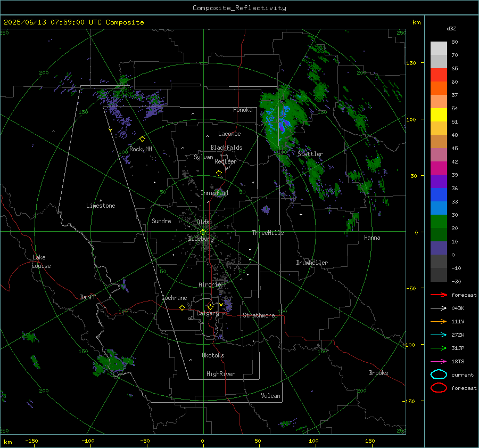Click the Innisfail label
The image size is (479, 448).
click(x=214, y=193)
